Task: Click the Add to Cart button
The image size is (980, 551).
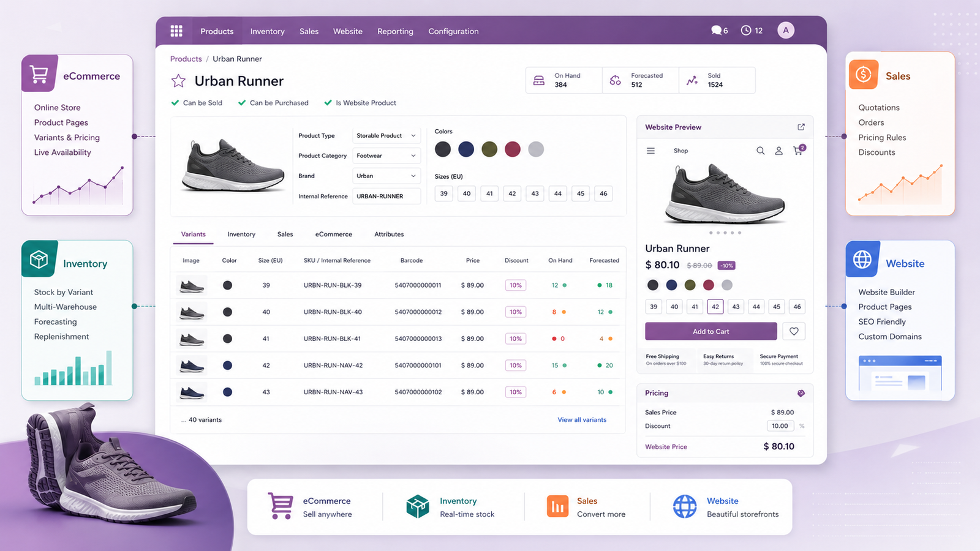Action: click(x=711, y=331)
